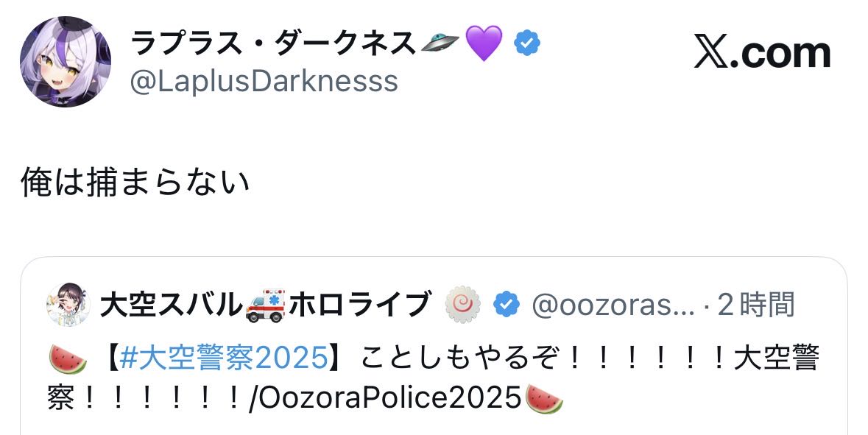Click the ホロライブ text in the quoted name
This screenshot has height=435, width=868.
[360, 304]
